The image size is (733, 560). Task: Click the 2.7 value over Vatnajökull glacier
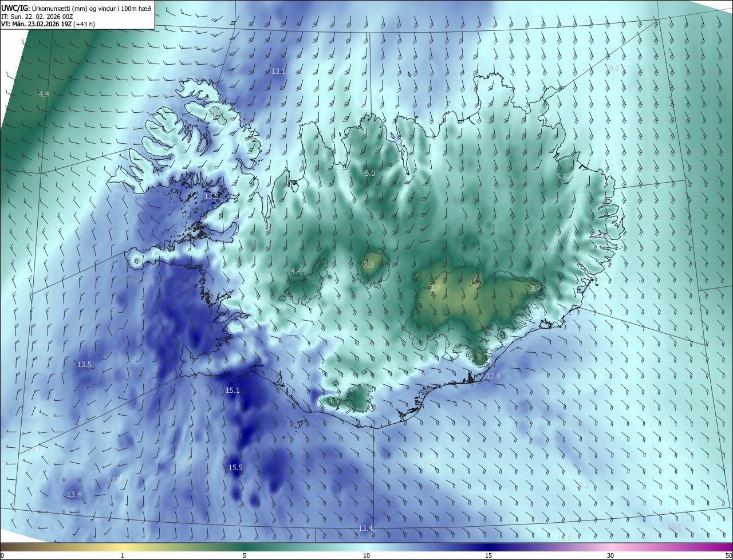pos(435,288)
